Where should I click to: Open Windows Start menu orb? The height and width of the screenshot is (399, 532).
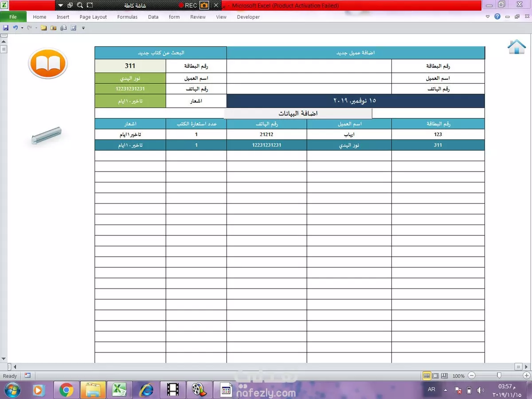[12, 390]
